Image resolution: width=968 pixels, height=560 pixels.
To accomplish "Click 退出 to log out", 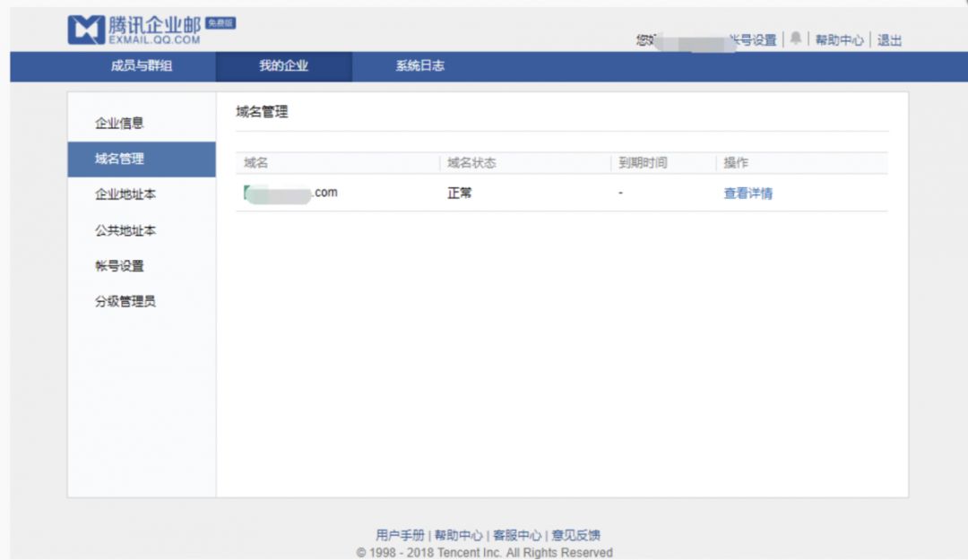I will tap(888, 39).
